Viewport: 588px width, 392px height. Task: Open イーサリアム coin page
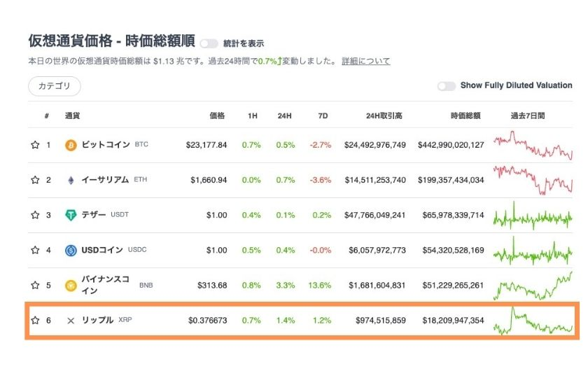point(105,180)
